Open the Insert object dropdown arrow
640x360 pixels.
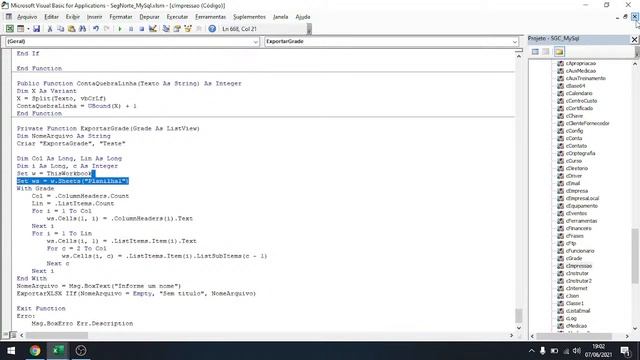(28, 29)
